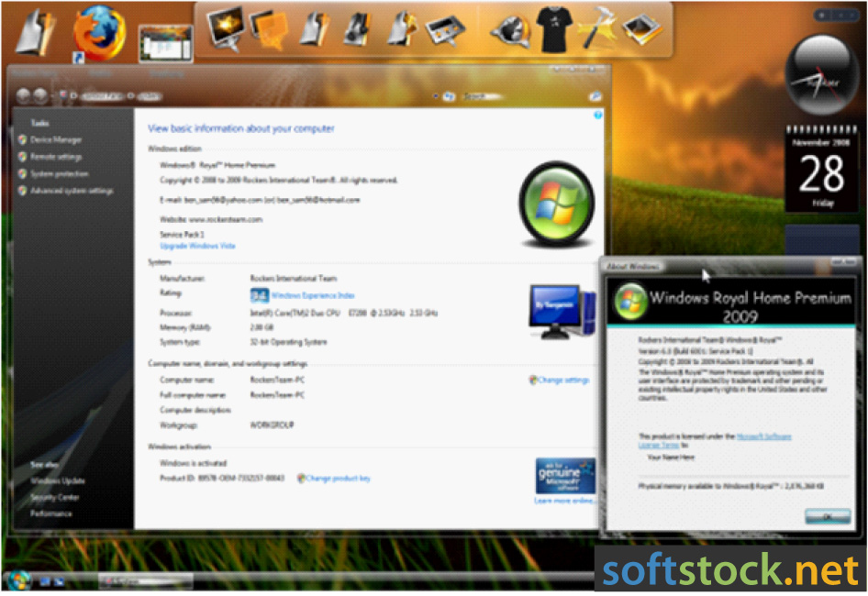Open the hammer tools icon in the dock
868x596 pixels.
click(598, 28)
